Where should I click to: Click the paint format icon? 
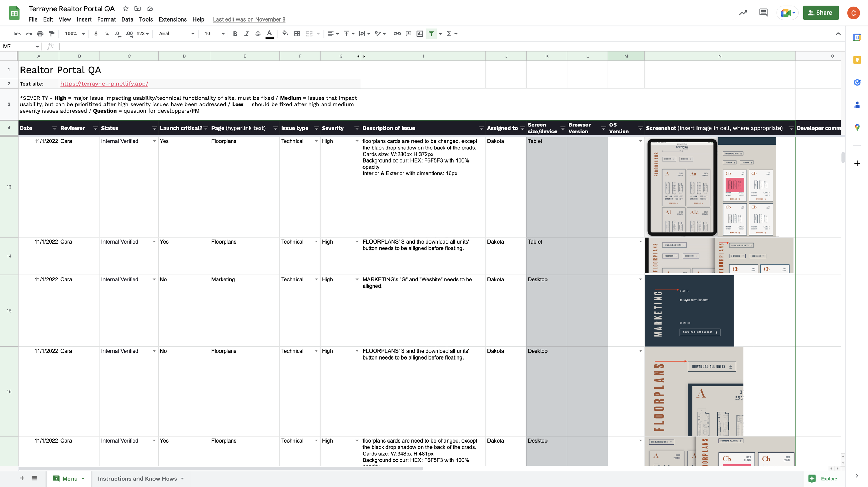[x=52, y=34]
